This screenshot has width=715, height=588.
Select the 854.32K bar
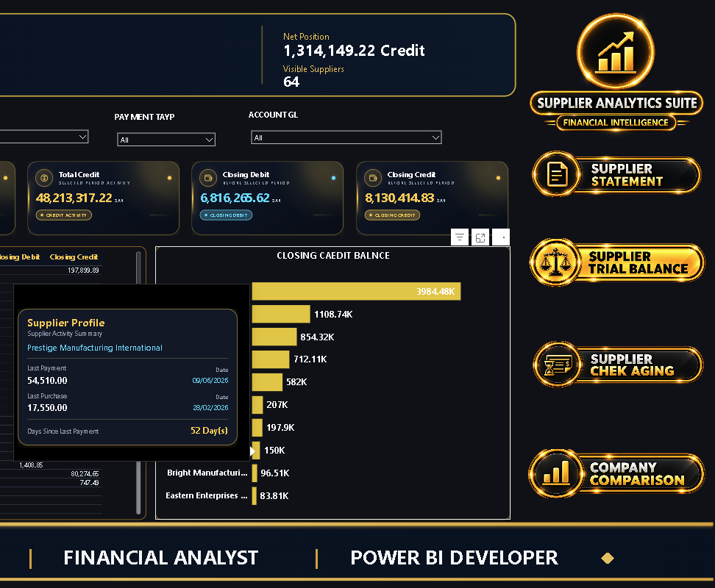coord(274,337)
